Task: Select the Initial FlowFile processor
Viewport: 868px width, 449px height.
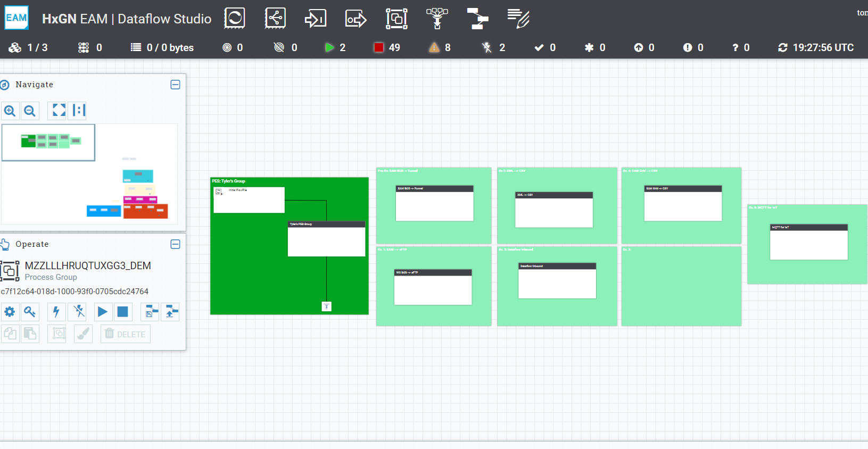Action: pyautogui.click(x=249, y=200)
